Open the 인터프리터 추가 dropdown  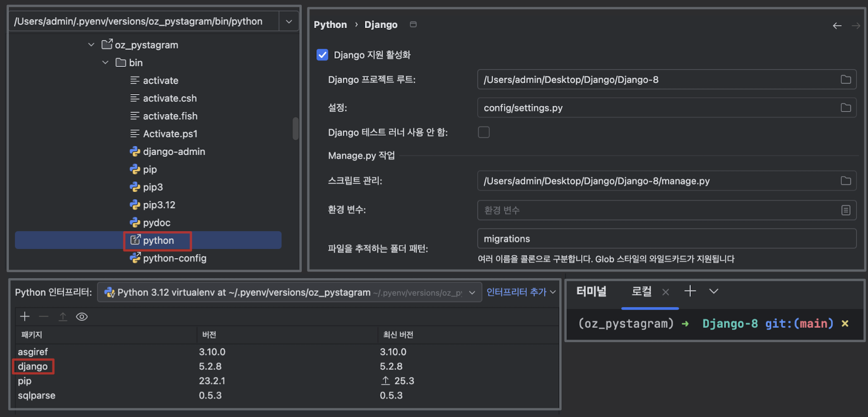pos(521,292)
